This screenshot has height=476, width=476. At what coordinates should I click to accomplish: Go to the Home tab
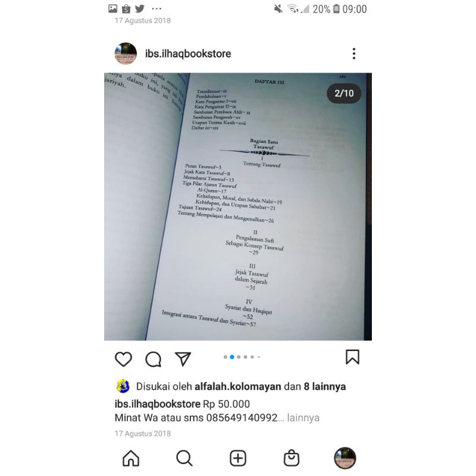(131, 458)
